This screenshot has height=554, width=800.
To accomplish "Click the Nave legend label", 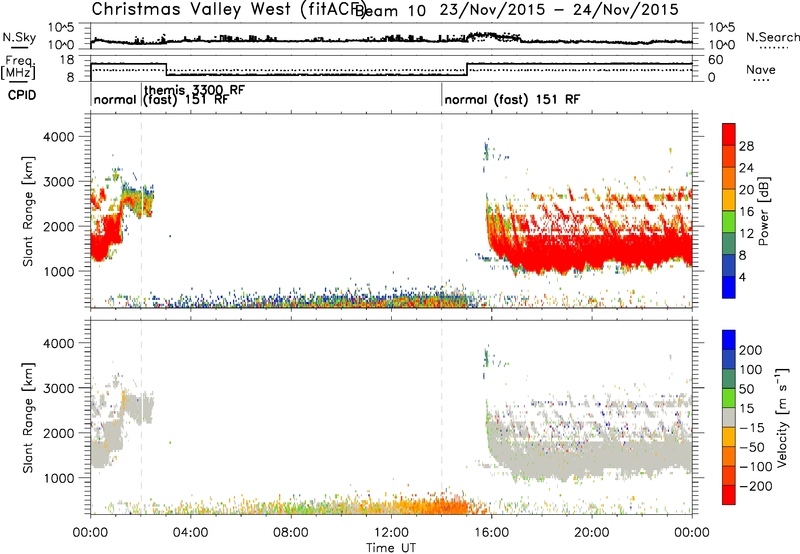I will coord(761,70).
